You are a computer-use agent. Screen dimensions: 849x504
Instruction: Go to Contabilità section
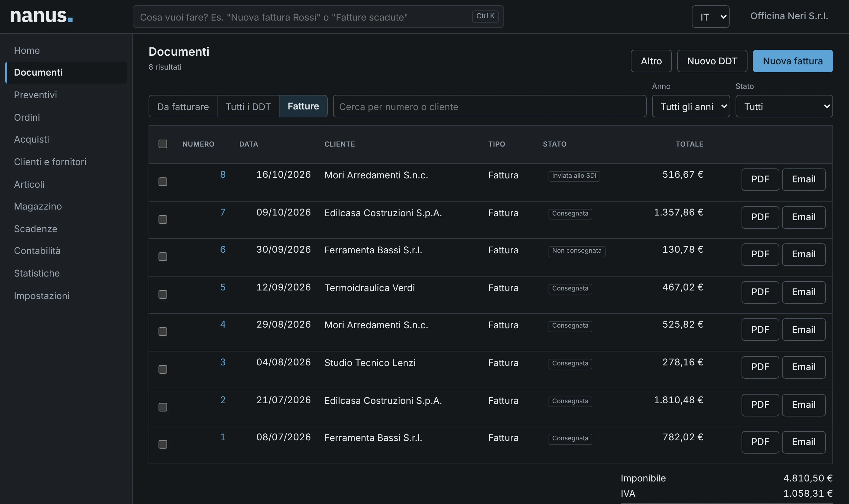click(66, 251)
